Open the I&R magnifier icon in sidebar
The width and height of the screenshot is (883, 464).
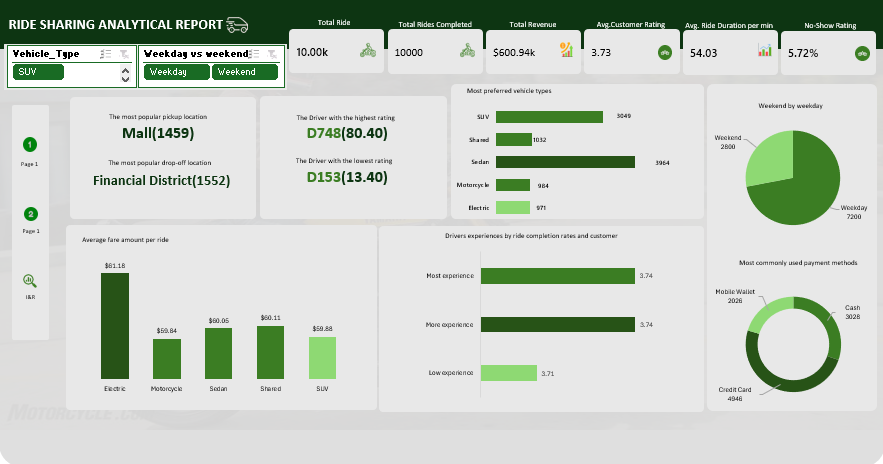(30, 281)
